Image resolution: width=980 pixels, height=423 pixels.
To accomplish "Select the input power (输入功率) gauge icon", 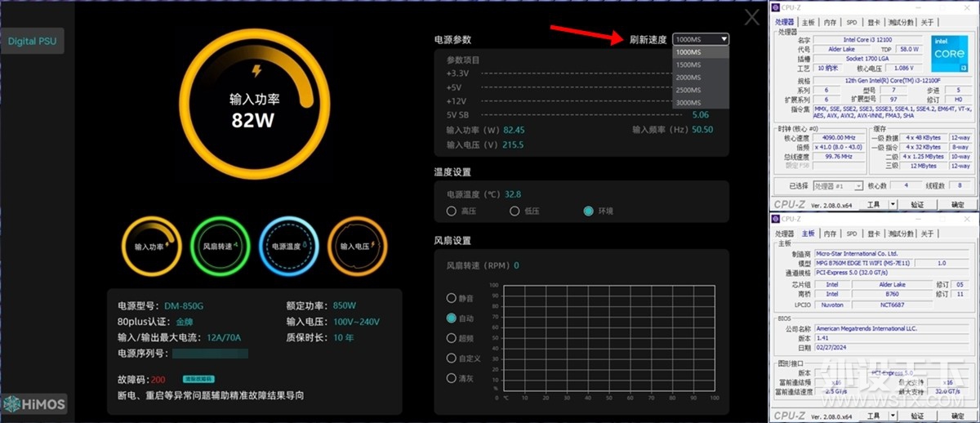I will click(154, 245).
